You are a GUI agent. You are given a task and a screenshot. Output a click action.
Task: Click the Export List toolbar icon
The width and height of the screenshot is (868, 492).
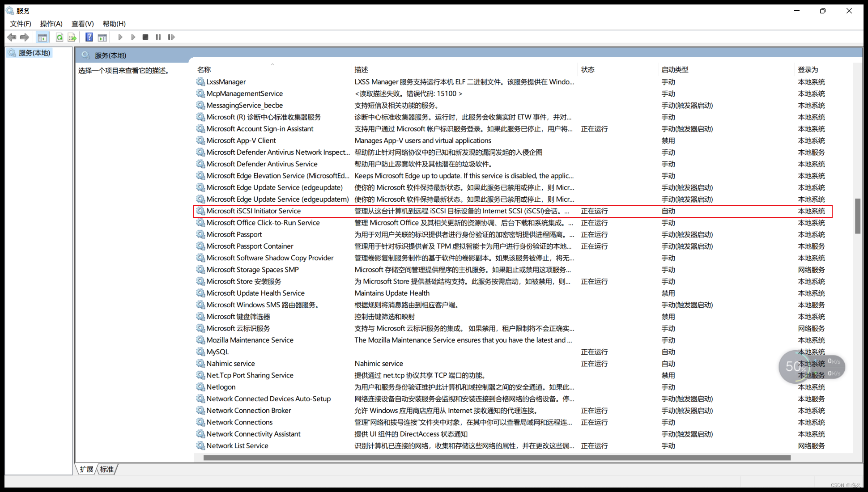pos(72,37)
